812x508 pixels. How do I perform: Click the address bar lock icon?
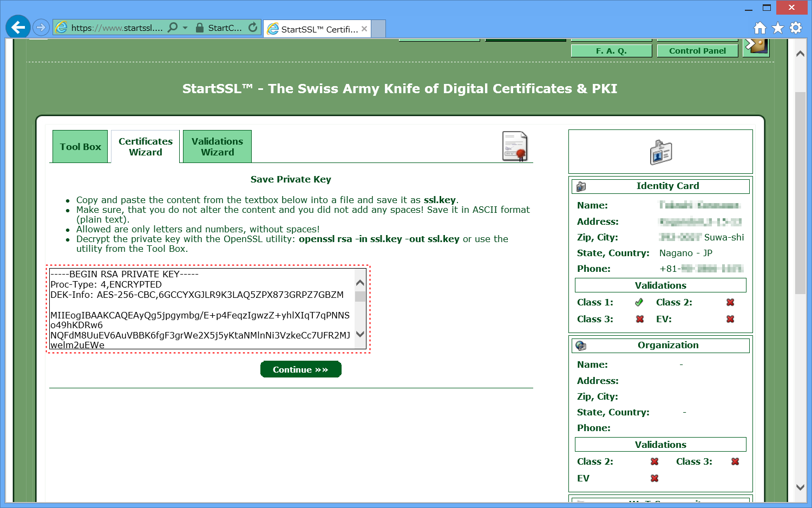[200, 28]
